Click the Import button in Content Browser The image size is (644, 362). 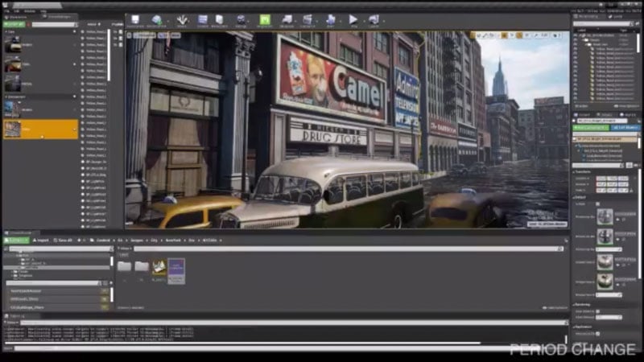point(41,240)
